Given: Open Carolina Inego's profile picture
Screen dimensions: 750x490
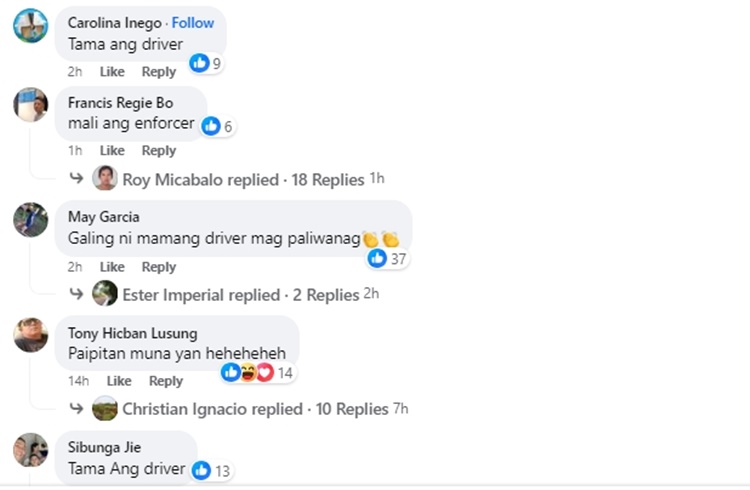Looking at the screenshot, I should coord(31,25).
